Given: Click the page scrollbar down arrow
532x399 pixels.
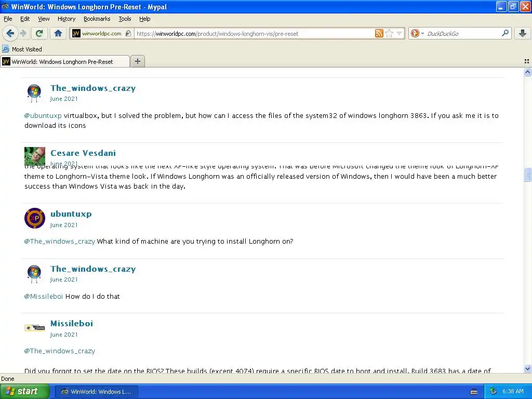Looking at the screenshot, I should click(x=527, y=368).
